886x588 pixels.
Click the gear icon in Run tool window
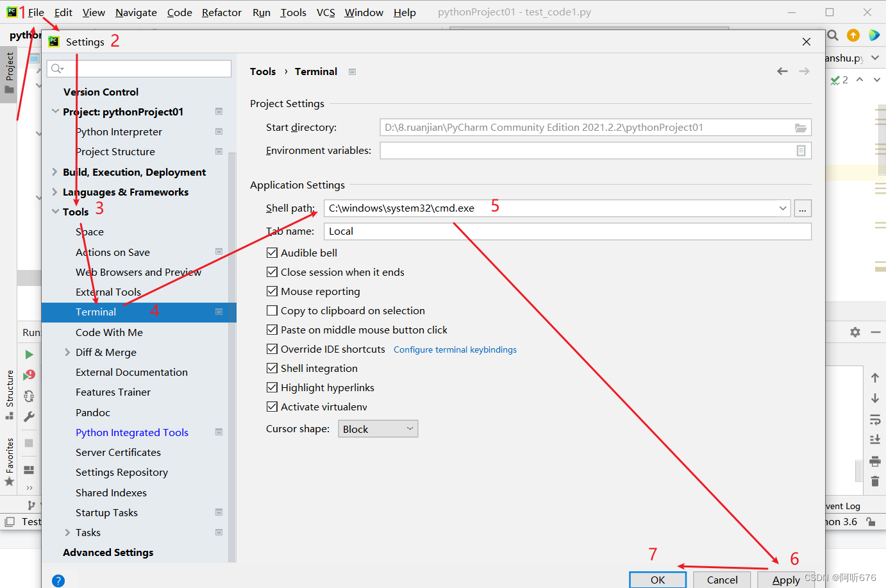pyautogui.click(x=855, y=332)
